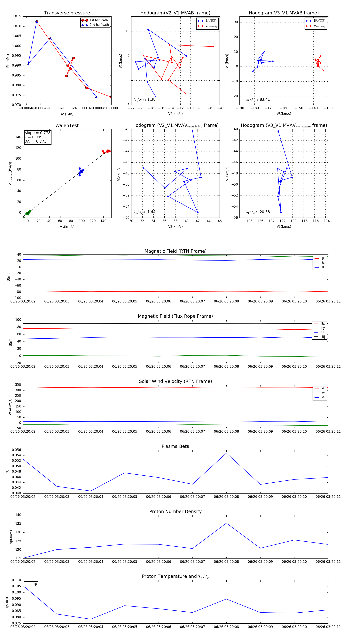Screen dimensions: 351x644
Task: Select the Walen test slope statistics box
Action: click(x=37, y=137)
